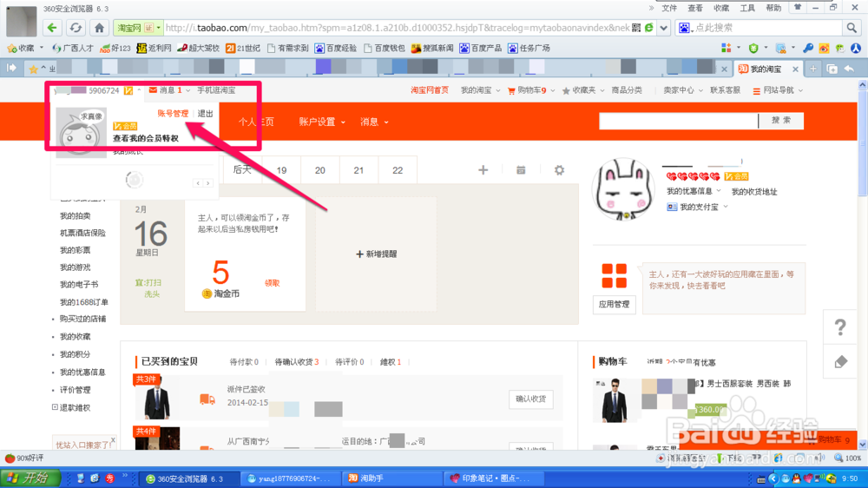Click the orange four-square apps icon

pos(614,276)
